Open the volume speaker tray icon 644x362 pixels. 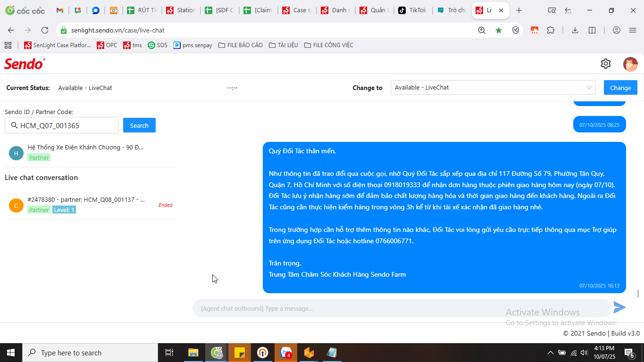pyautogui.click(x=584, y=353)
